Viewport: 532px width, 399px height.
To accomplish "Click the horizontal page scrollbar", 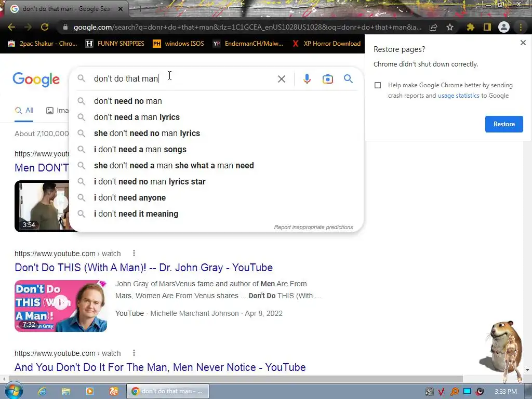I will pos(235,379).
